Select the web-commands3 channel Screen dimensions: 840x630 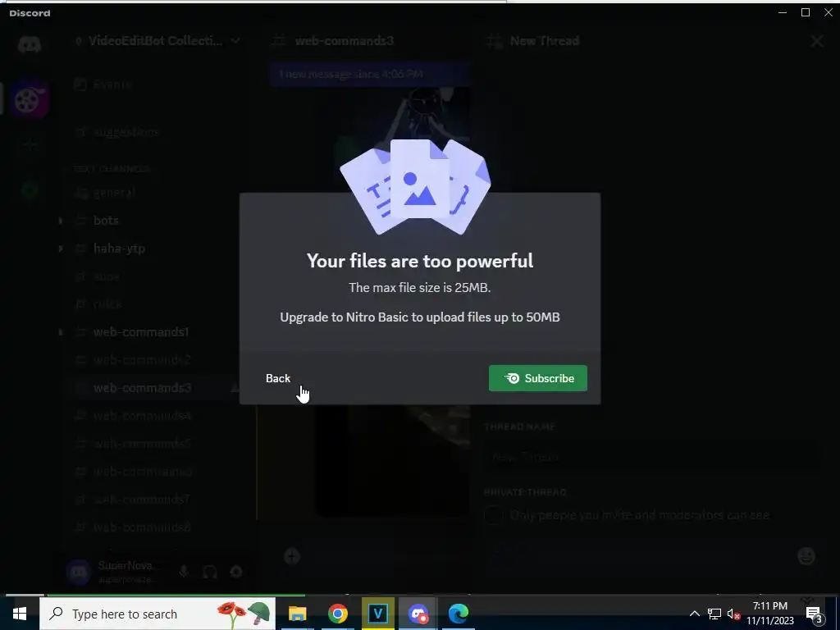pos(142,387)
